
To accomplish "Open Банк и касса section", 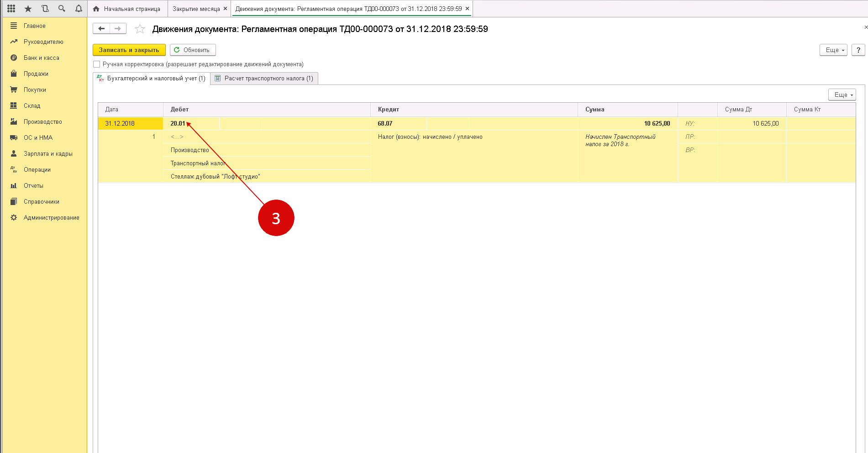I will (x=41, y=58).
